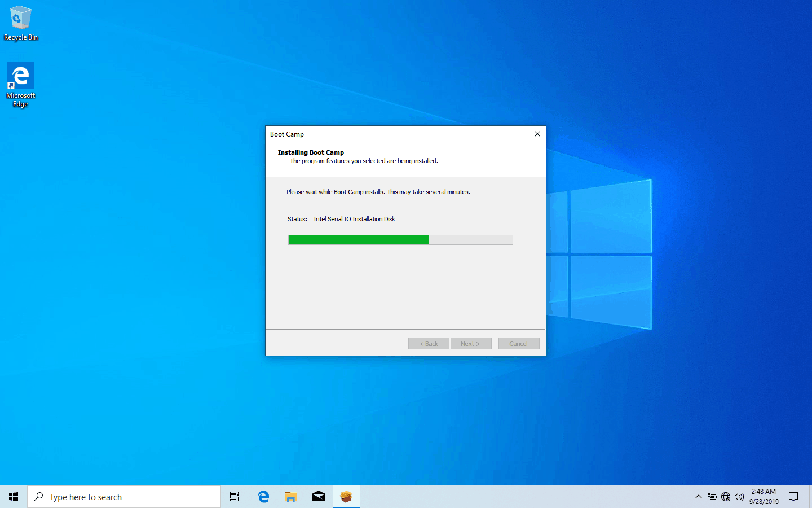Viewport: 812px width, 508px height.
Task: Select the Microsoft Edge desktop shortcut
Action: tap(21, 85)
